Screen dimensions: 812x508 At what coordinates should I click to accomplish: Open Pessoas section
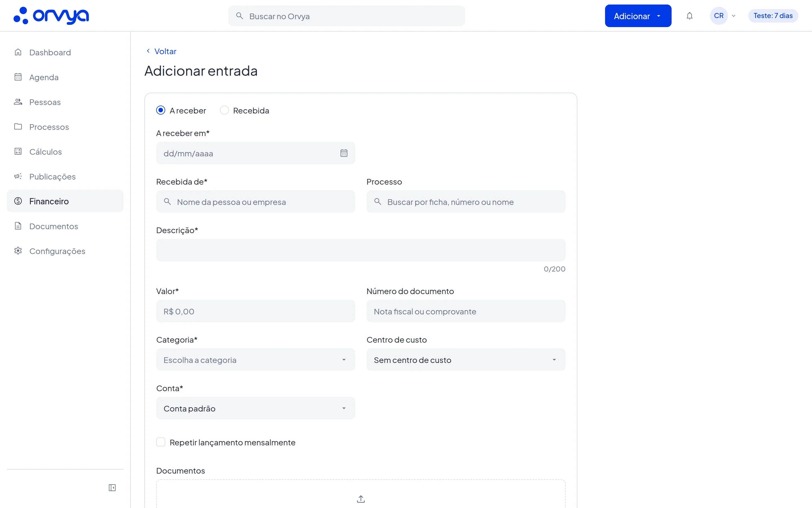pos(65,102)
